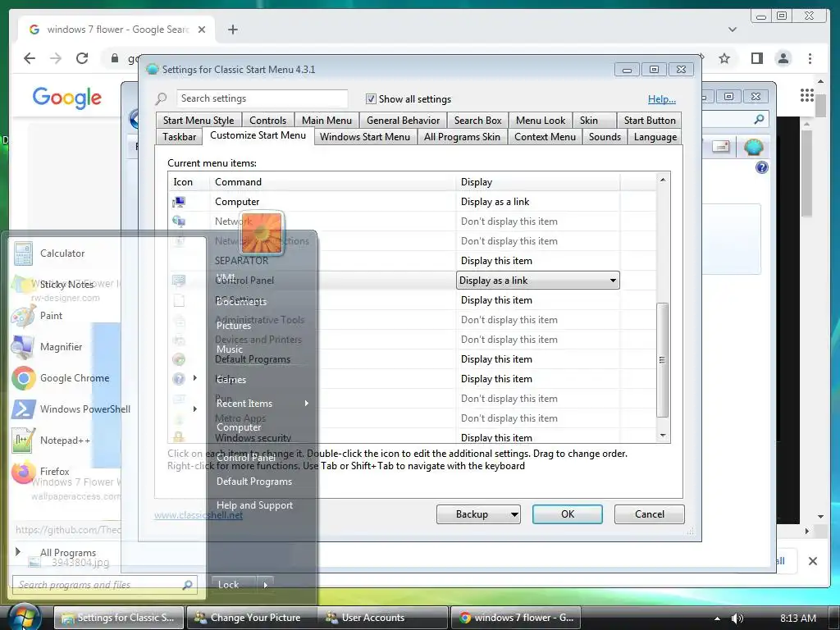Click the settings search magnifier icon

[162, 98]
